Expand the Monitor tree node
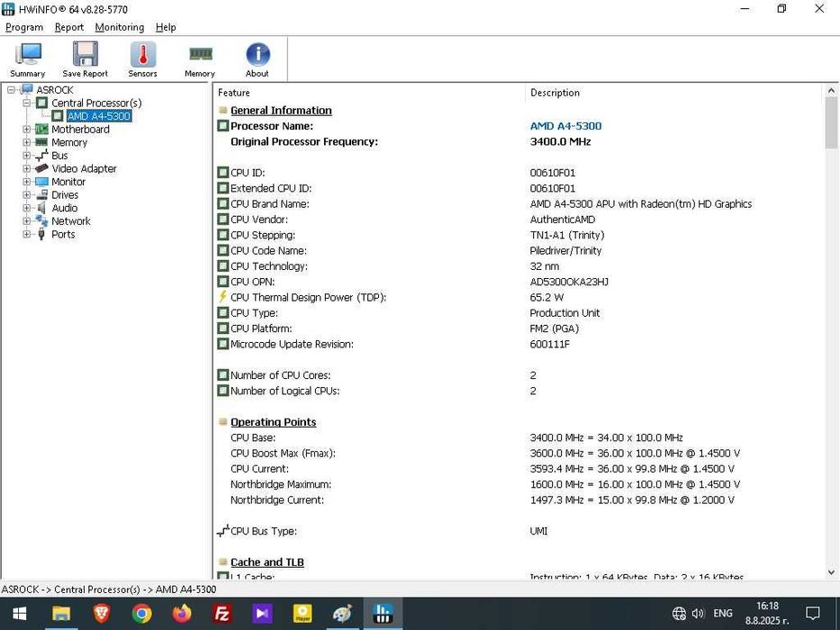 [x=26, y=182]
